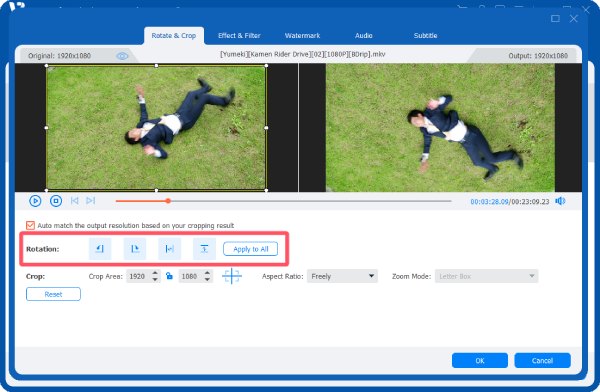Image resolution: width=600 pixels, height=392 pixels.
Task: Rotate video left 90 degrees
Action: coord(100,249)
